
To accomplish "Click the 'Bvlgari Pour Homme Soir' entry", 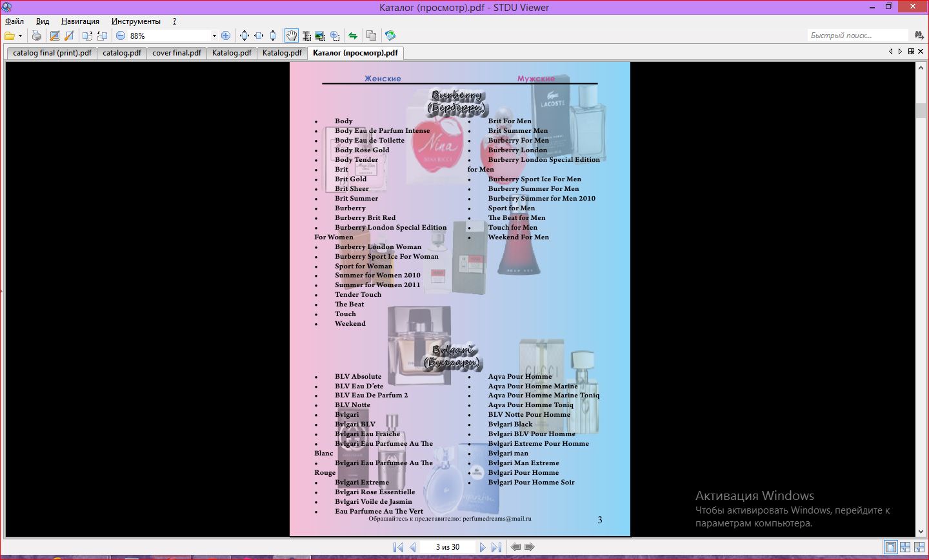I will [x=531, y=482].
